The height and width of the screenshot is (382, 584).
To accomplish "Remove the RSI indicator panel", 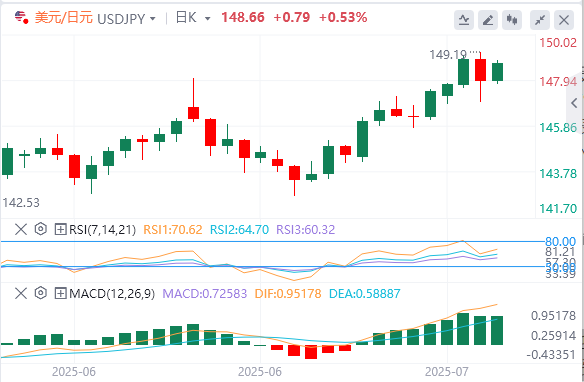I will 21,229.
